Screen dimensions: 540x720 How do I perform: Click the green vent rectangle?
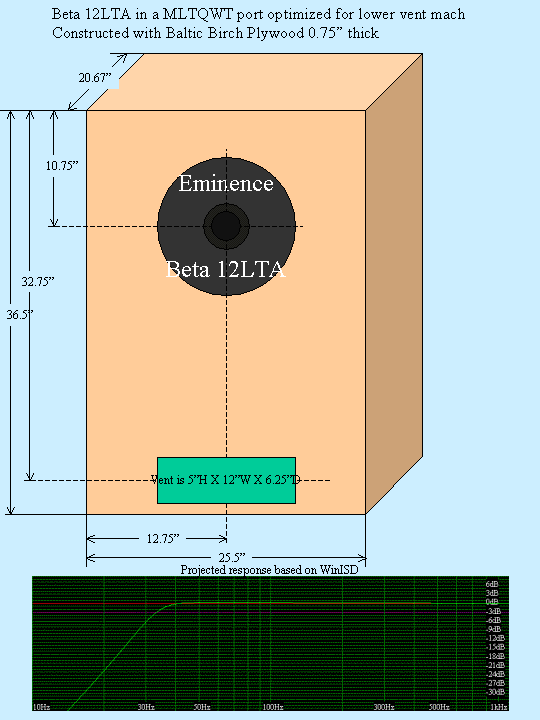[x=226, y=480]
